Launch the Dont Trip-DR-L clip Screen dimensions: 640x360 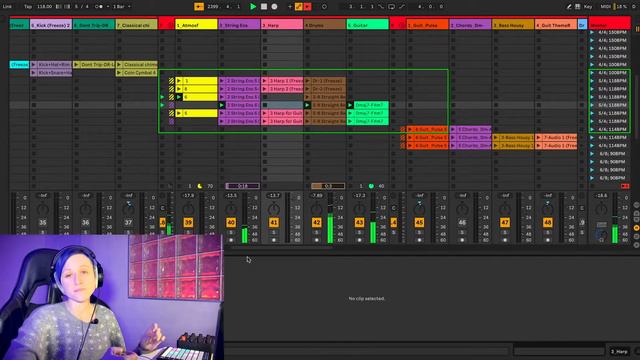(x=76, y=64)
